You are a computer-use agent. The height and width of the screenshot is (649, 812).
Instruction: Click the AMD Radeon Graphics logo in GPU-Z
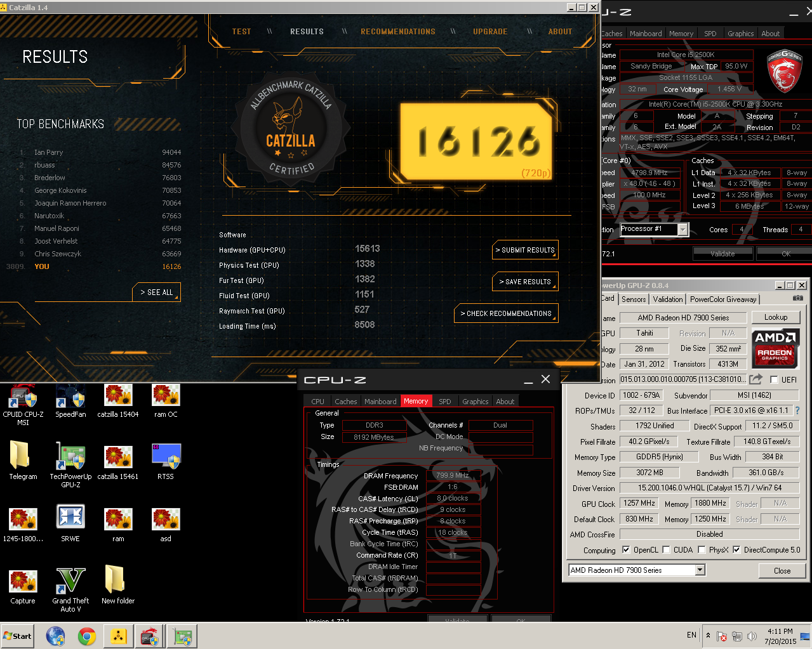[x=775, y=349]
